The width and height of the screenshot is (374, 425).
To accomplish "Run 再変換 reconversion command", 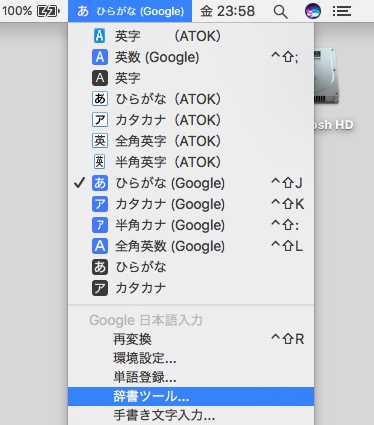I will point(191,339).
